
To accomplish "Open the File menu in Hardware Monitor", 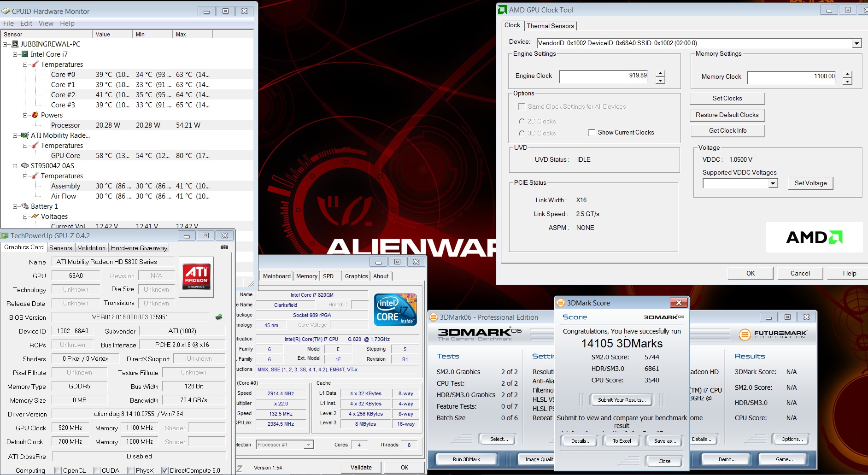I will (8, 23).
